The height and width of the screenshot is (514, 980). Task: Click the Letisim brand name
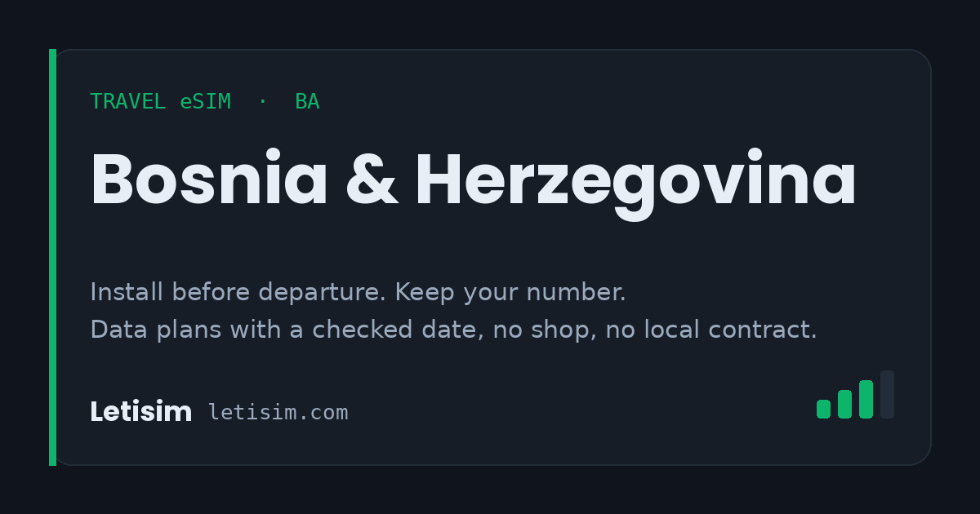pos(140,412)
